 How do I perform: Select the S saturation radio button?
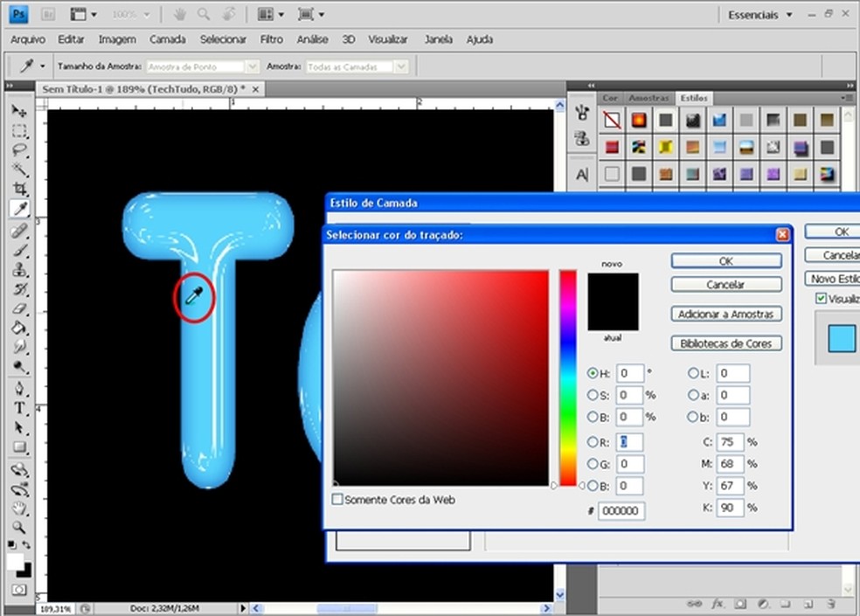point(593,395)
